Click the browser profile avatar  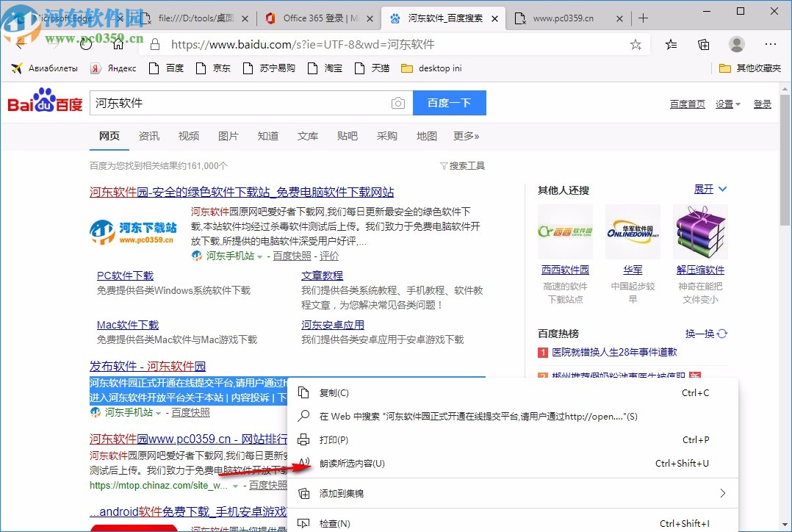point(737,44)
